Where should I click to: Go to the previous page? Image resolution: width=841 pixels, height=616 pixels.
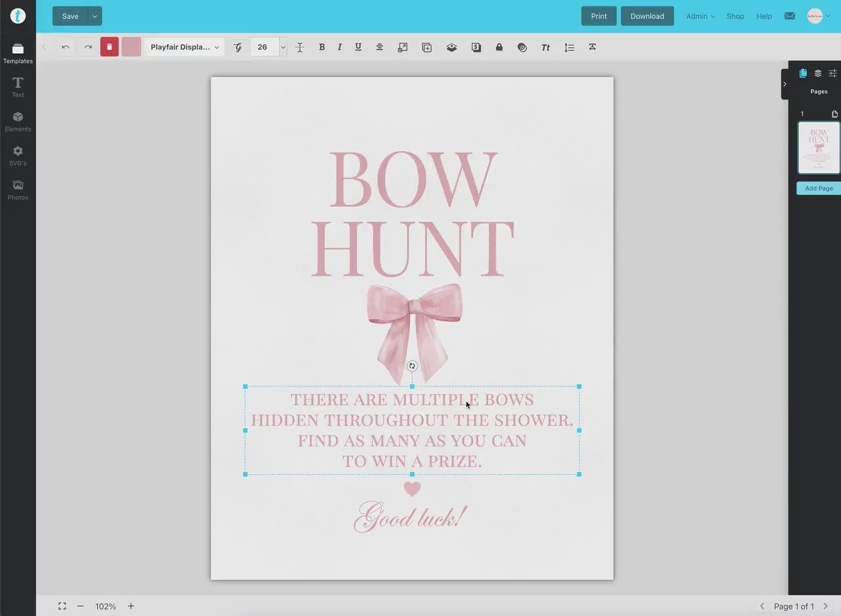[x=762, y=606]
